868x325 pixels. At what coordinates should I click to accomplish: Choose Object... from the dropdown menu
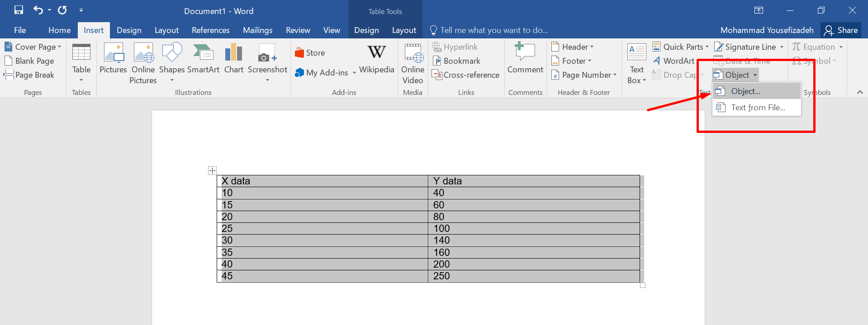coord(745,91)
